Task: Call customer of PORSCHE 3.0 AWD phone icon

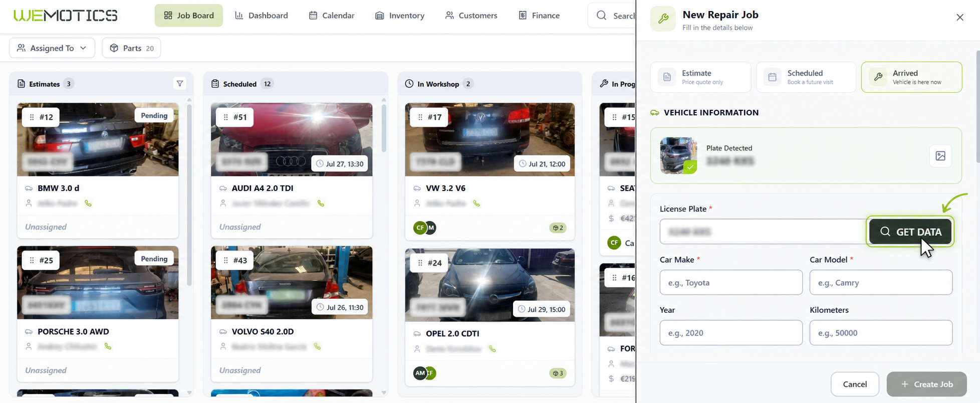Action: coord(108,346)
